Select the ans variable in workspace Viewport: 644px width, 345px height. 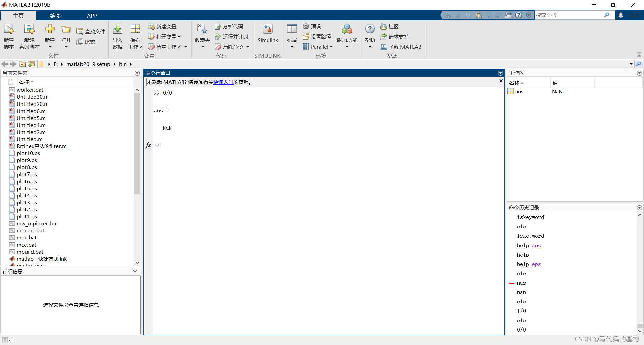pyautogui.click(x=519, y=92)
